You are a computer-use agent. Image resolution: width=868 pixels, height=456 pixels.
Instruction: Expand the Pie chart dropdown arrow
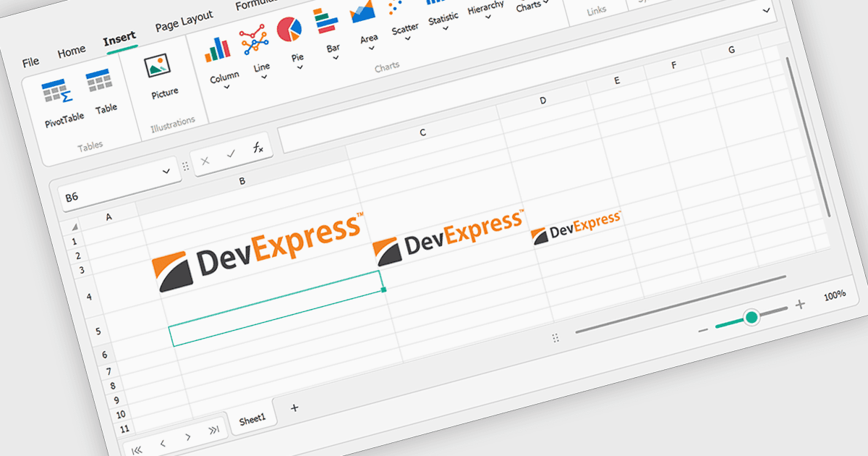pos(299,67)
